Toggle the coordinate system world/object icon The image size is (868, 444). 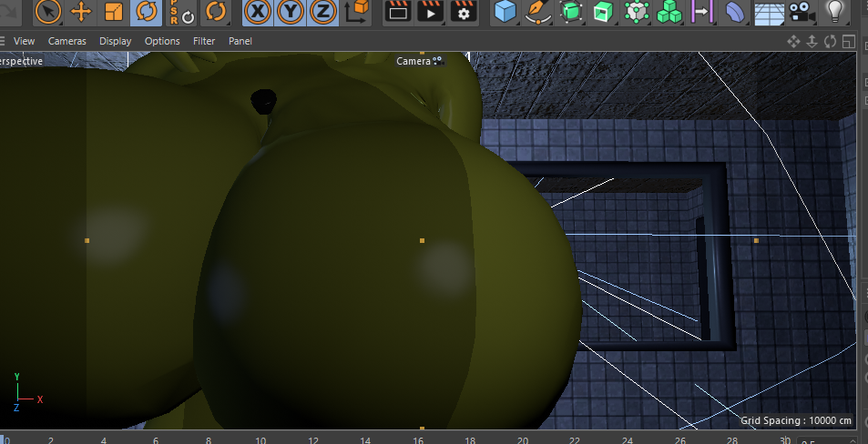(x=357, y=12)
